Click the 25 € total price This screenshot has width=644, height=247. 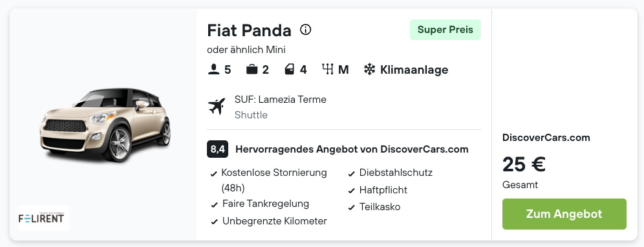click(x=524, y=164)
